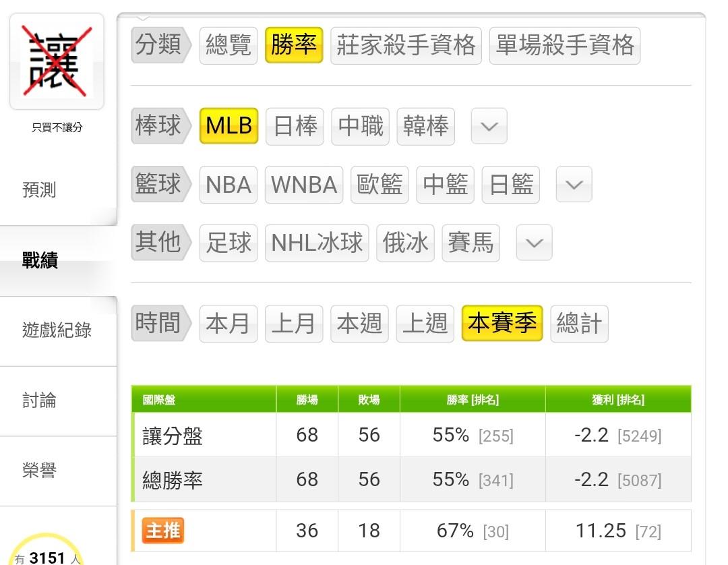Screen dimensions: 728x565
Task: Click the 只買不讓分 profile name
Action: (x=57, y=127)
